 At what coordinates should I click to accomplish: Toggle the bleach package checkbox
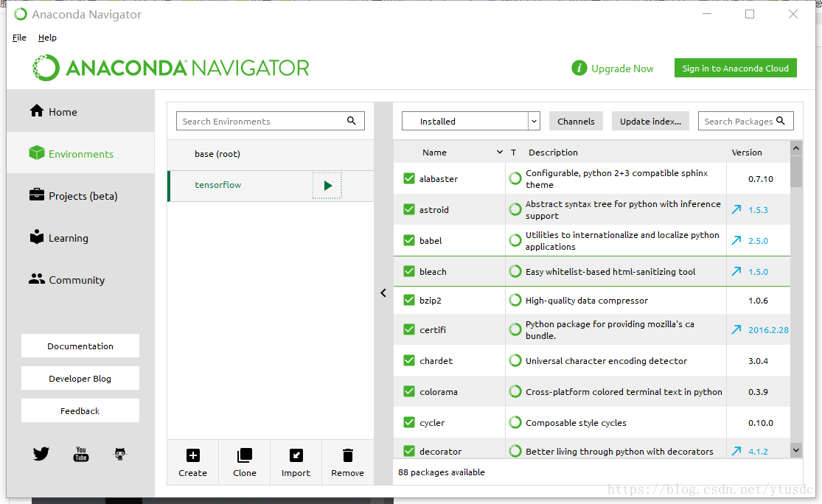(409, 271)
